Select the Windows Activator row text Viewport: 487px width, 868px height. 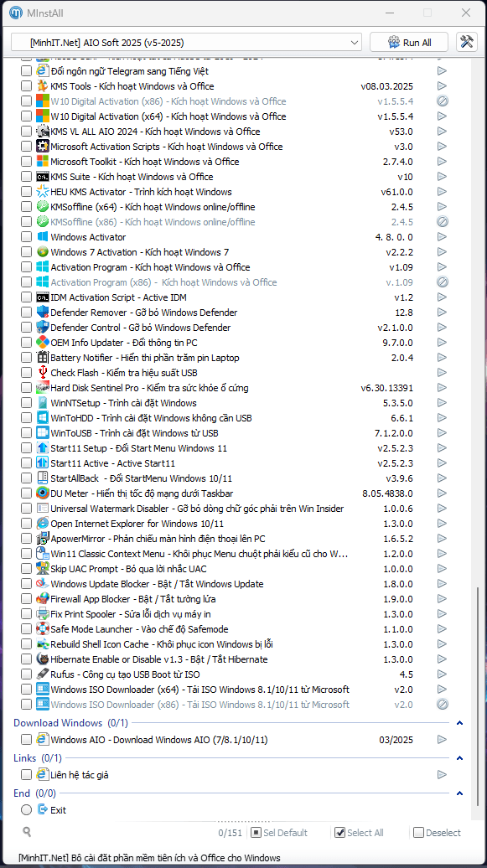[x=88, y=237]
